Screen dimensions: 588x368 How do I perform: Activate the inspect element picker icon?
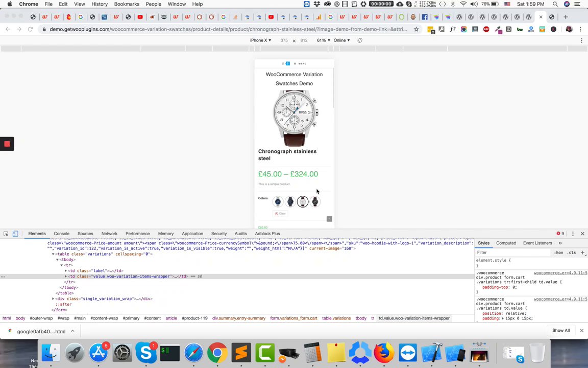click(x=6, y=234)
